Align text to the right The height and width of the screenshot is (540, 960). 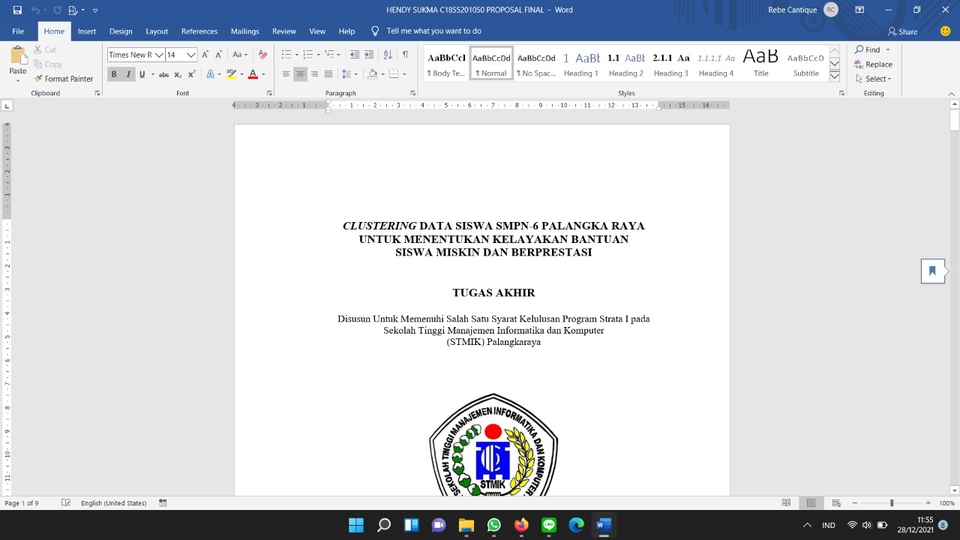click(x=314, y=74)
